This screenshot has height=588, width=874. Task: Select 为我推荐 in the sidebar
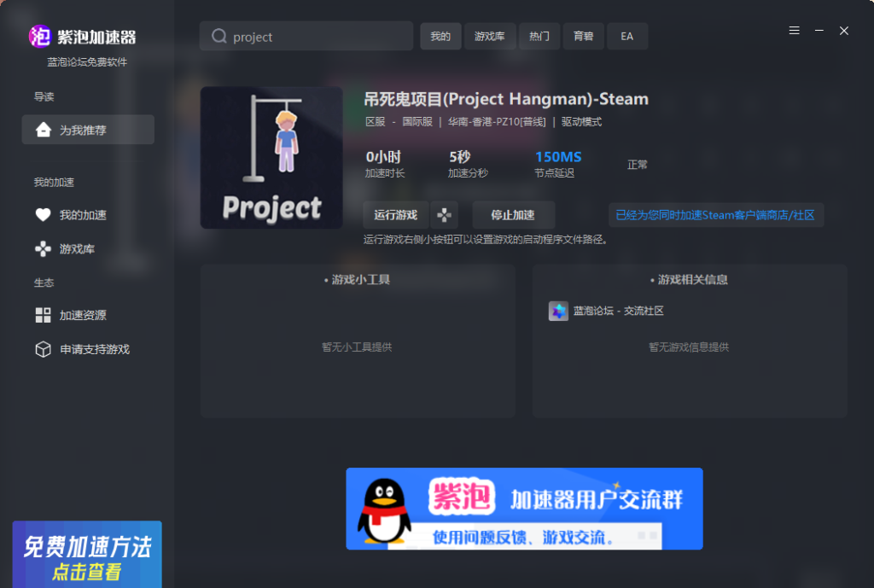[x=88, y=130]
